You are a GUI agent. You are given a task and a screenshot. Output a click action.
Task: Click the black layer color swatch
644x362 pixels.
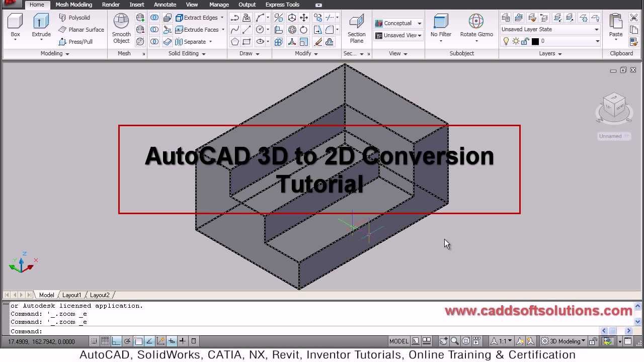pyautogui.click(x=535, y=41)
